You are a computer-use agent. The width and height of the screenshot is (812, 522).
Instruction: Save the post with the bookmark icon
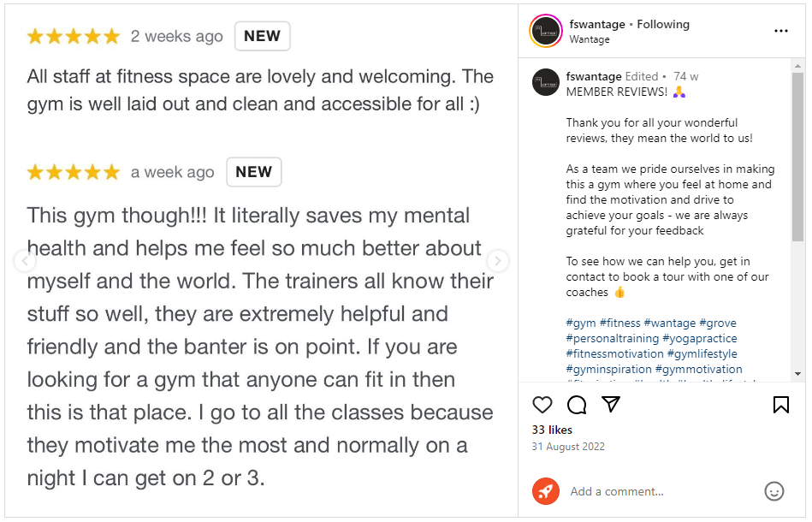tap(781, 404)
